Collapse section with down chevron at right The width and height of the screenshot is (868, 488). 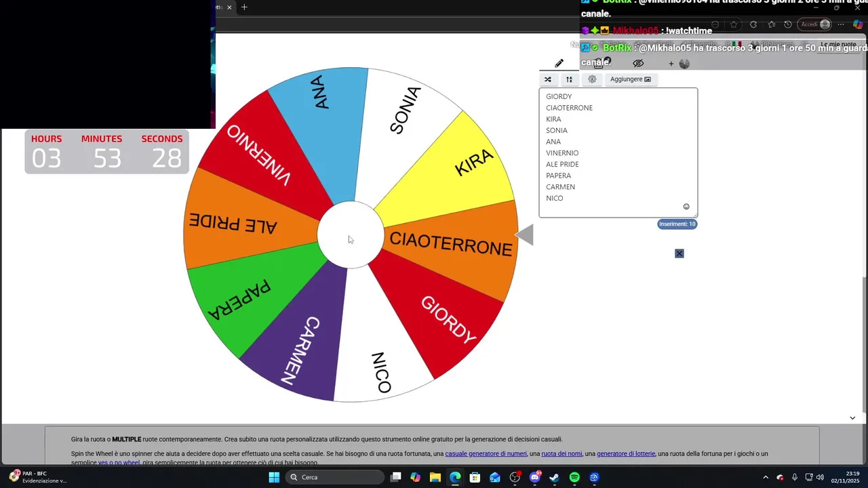tap(852, 418)
